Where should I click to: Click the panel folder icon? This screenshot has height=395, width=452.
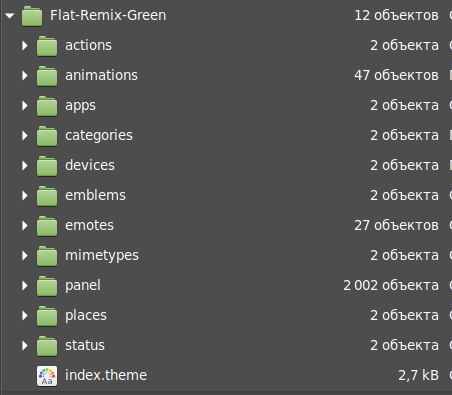pyautogui.click(x=47, y=286)
